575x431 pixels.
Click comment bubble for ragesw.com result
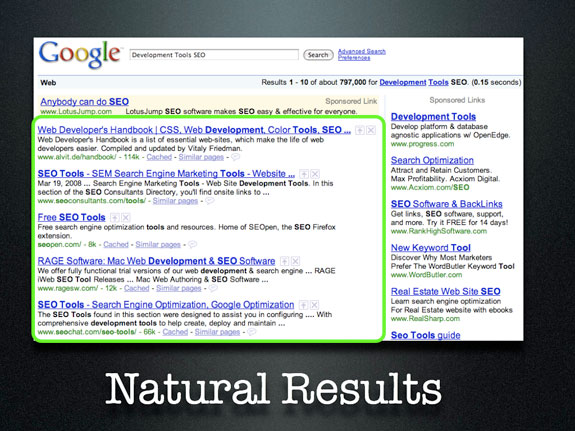[213, 288]
